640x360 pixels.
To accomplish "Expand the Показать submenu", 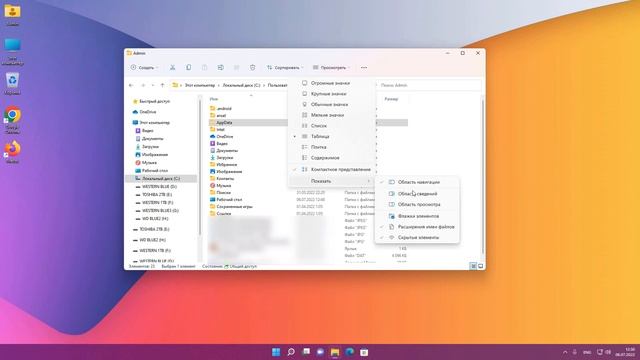I will pos(331,181).
